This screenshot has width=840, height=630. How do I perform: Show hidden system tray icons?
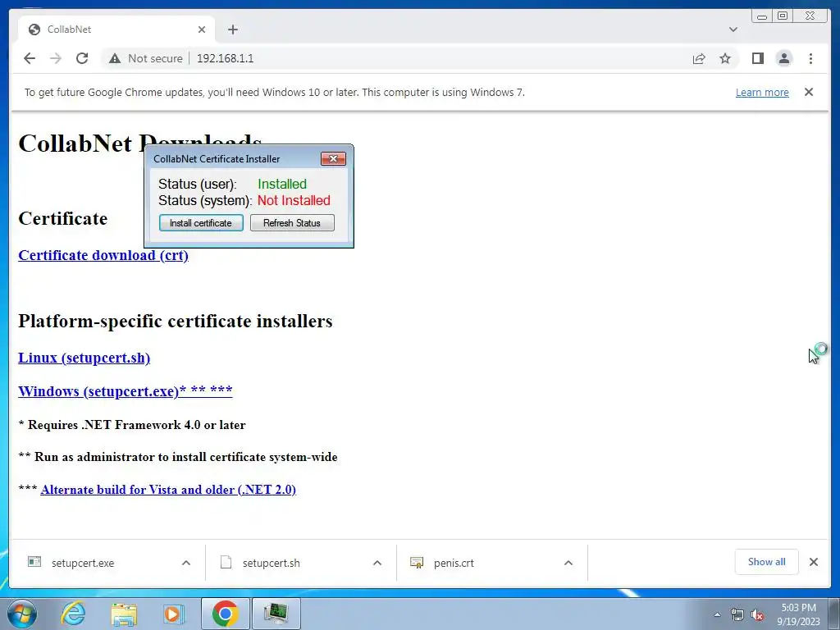click(x=717, y=614)
